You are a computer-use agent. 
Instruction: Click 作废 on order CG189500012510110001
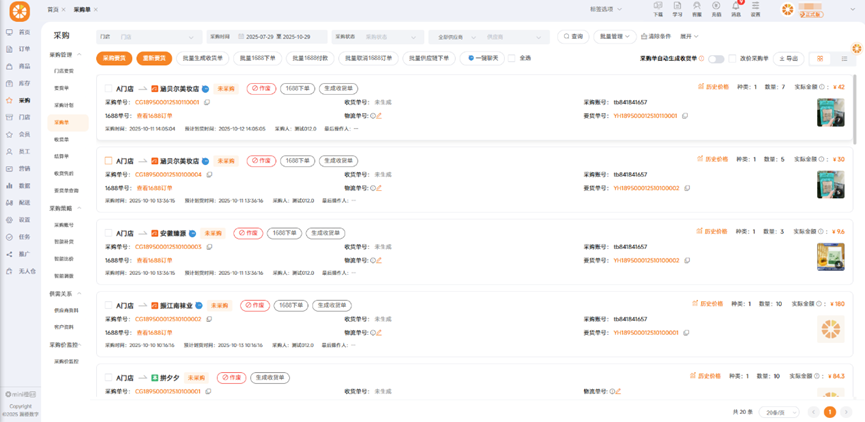261,88
